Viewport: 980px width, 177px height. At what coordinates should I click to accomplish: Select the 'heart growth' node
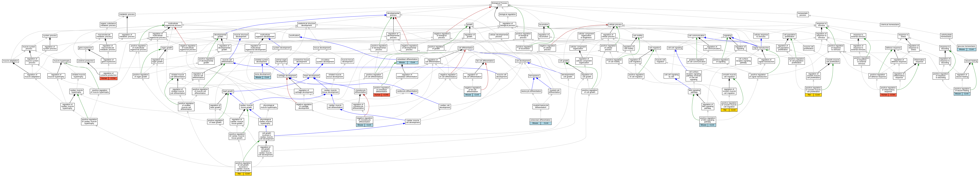click(x=228, y=91)
